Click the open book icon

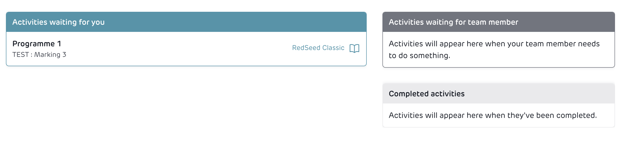[354, 48]
